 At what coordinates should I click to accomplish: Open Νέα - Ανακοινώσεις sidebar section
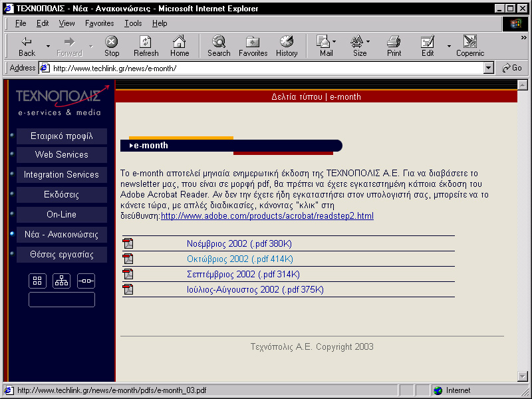pos(62,235)
